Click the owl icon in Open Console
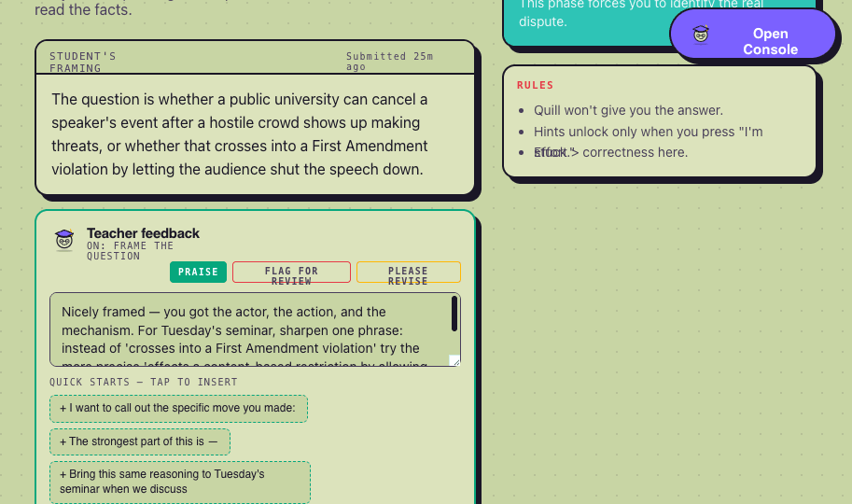 coord(701,35)
